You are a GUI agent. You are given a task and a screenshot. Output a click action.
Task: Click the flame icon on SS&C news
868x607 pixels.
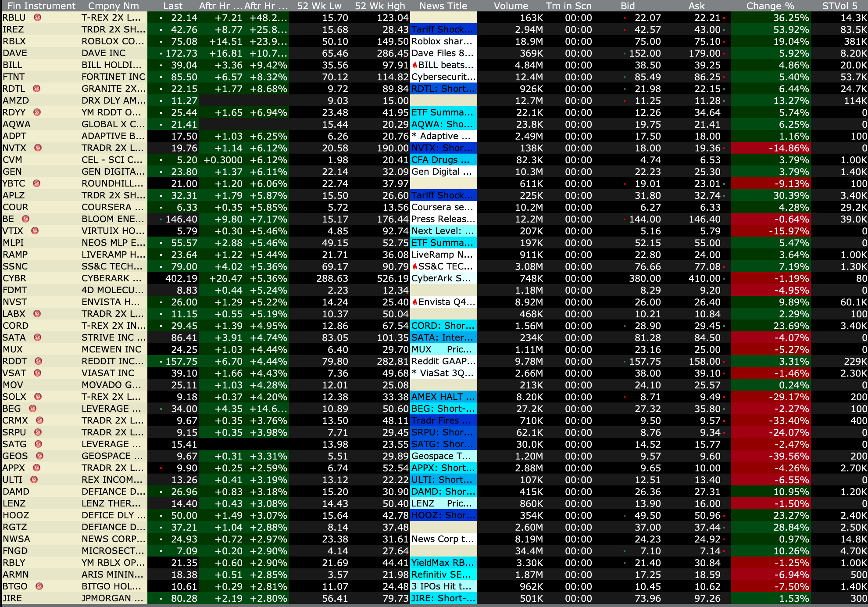414,266
